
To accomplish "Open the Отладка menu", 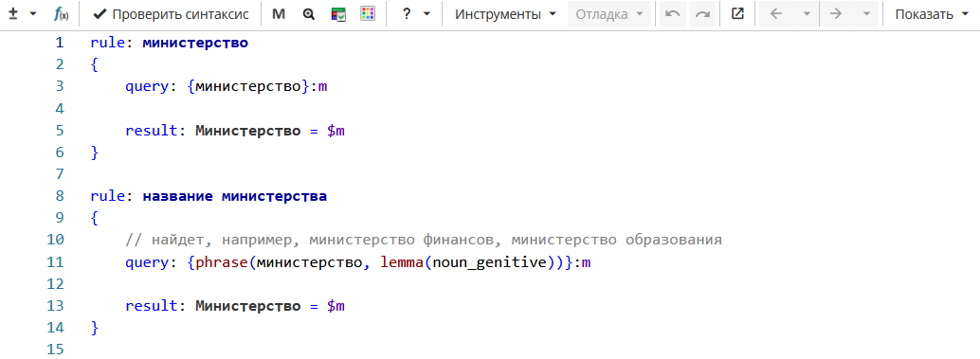I will click(609, 14).
